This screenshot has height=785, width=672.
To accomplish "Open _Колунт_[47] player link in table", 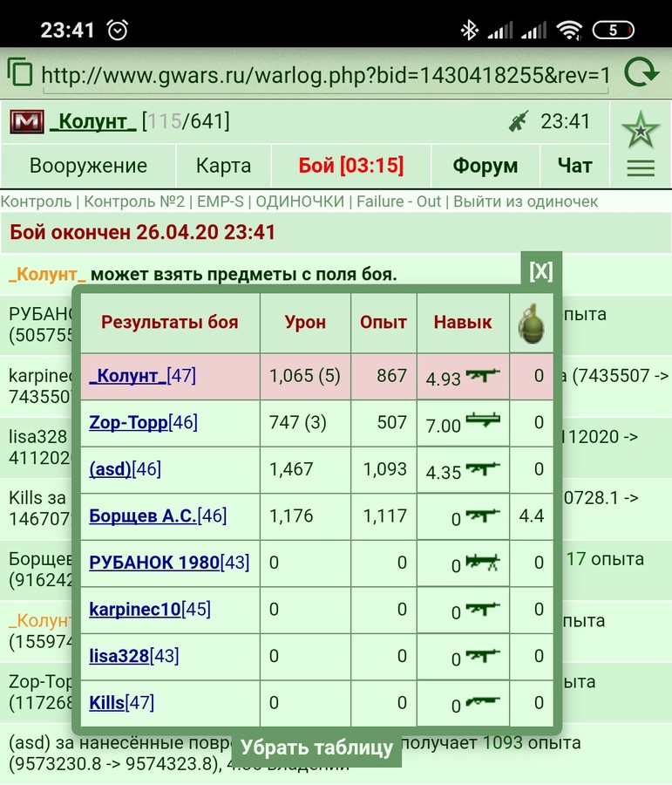I will click(x=143, y=375).
